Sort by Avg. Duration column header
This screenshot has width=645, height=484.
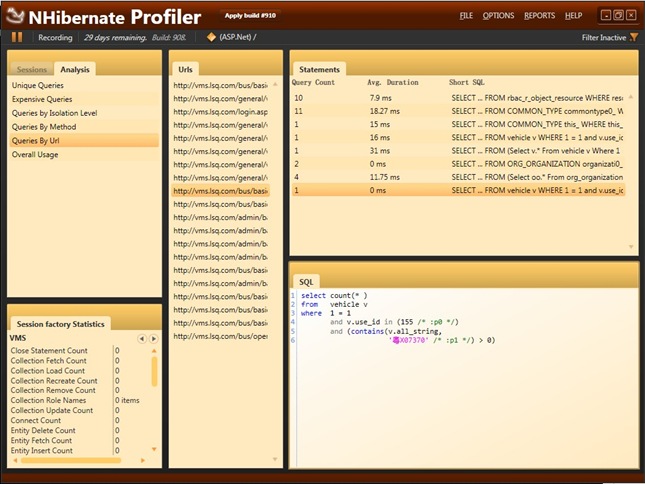coord(392,82)
